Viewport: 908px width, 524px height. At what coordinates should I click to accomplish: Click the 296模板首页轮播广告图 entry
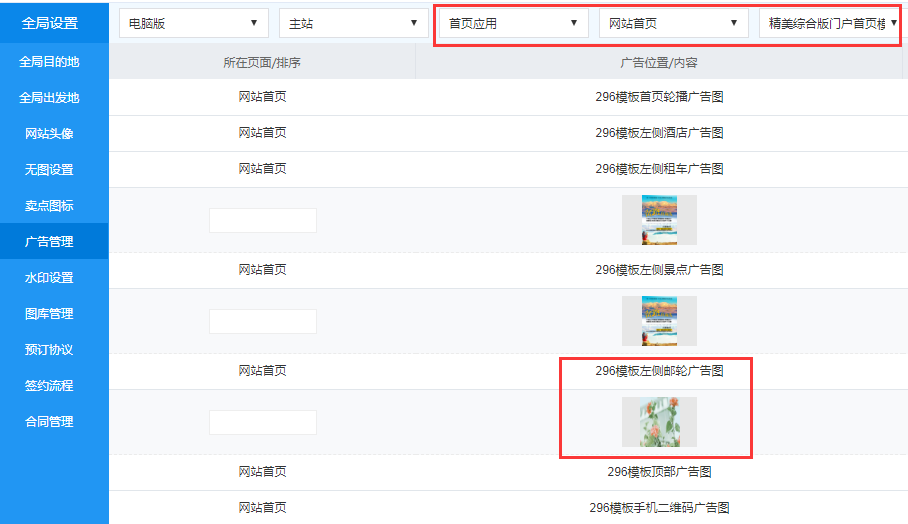[x=659, y=97]
